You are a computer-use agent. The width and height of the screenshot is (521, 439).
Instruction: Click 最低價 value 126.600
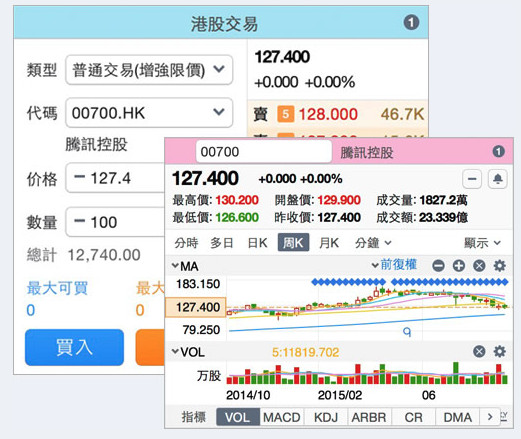[237, 217]
